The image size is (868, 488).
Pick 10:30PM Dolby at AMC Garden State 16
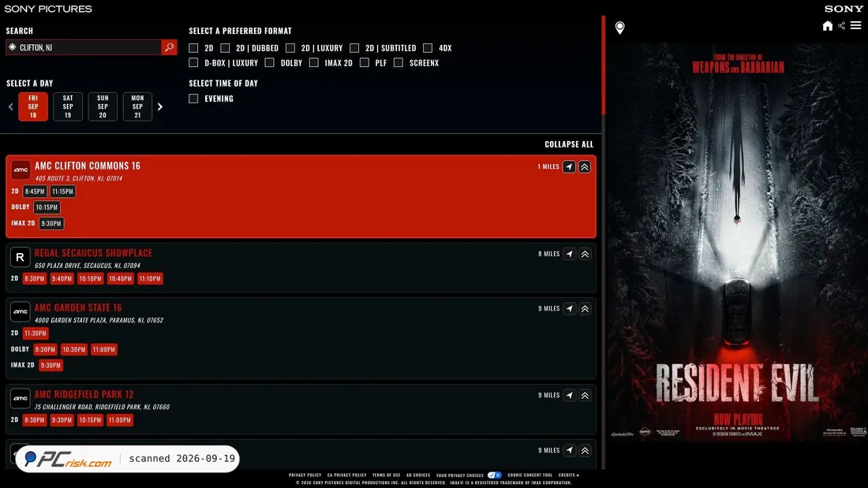[x=73, y=349]
